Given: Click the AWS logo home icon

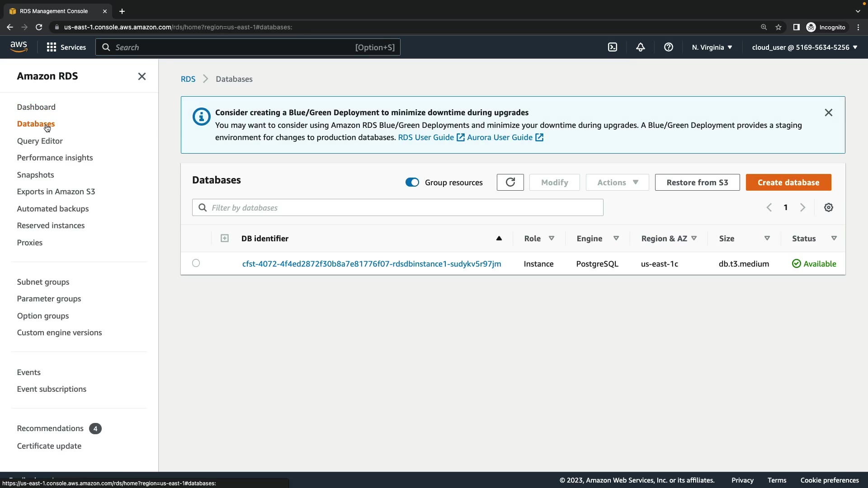Looking at the screenshot, I should click(19, 47).
